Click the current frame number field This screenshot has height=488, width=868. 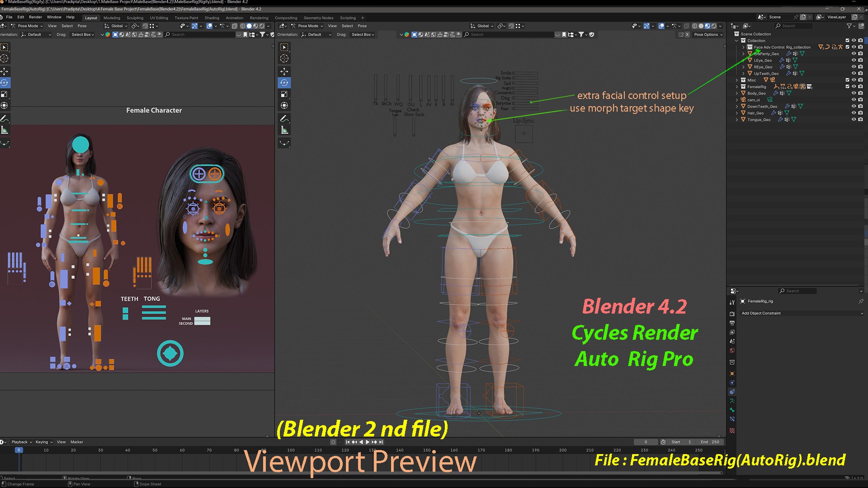point(646,442)
